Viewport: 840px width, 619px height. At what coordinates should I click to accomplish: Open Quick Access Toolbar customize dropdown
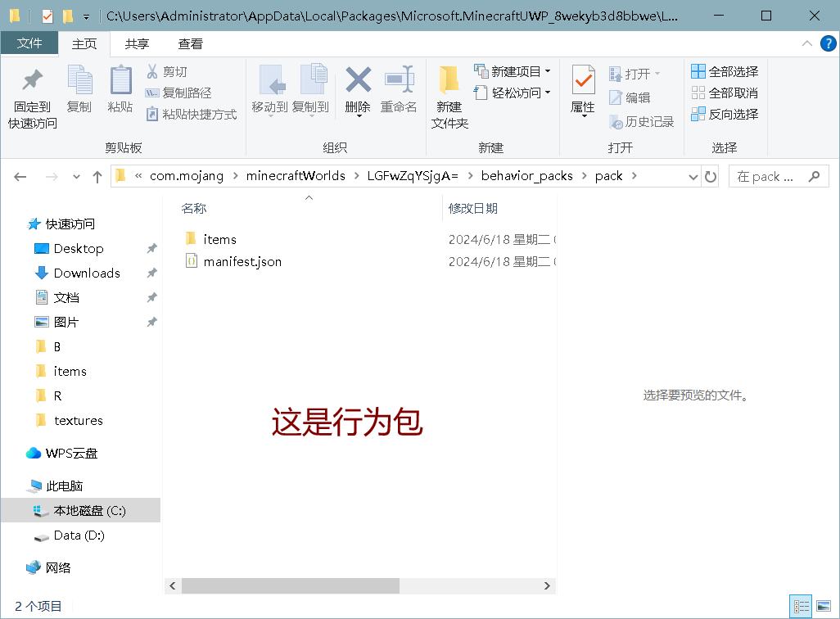86,16
